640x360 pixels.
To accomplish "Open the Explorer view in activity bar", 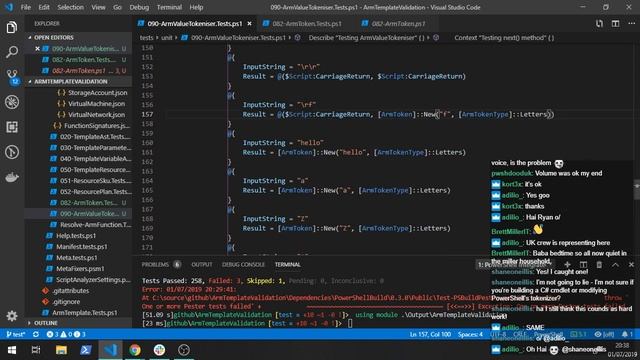I will click(x=12, y=27).
